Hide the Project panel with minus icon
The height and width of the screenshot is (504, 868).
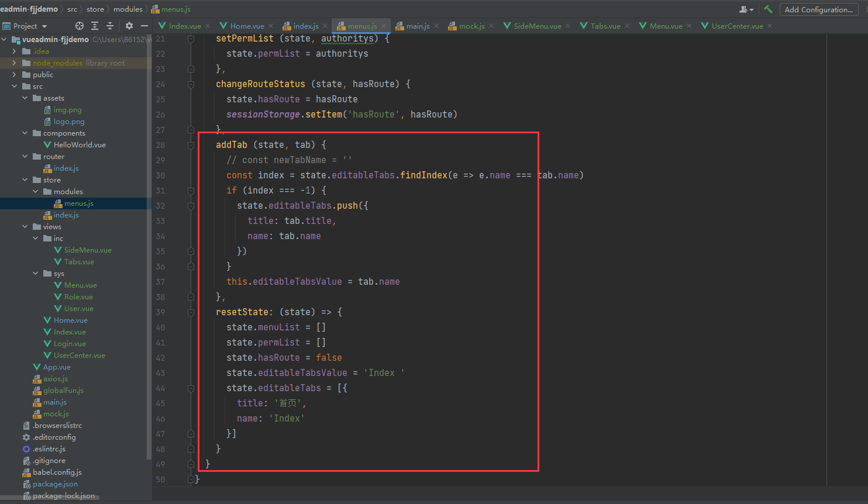(x=144, y=26)
